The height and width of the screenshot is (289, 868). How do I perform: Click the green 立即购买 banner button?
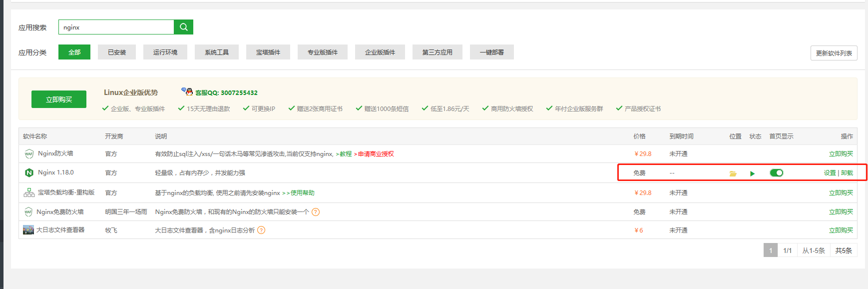59,99
